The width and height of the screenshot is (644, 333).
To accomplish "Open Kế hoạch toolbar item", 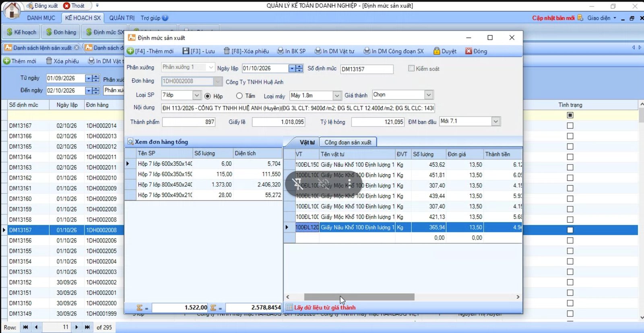I will tap(21, 32).
